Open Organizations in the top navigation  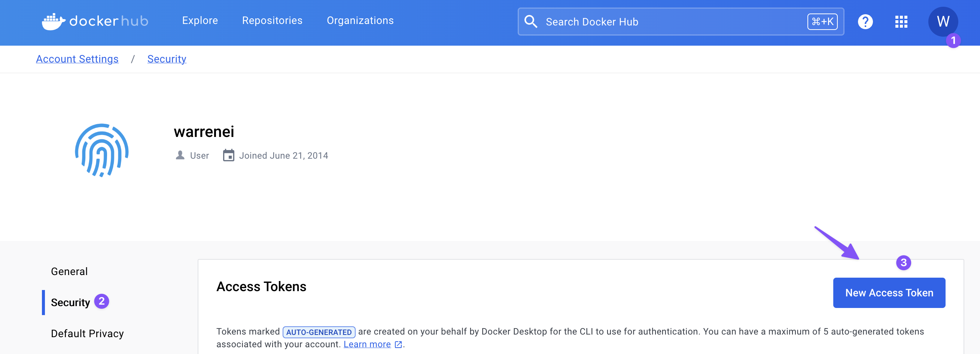pyautogui.click(x=360, y=21)
